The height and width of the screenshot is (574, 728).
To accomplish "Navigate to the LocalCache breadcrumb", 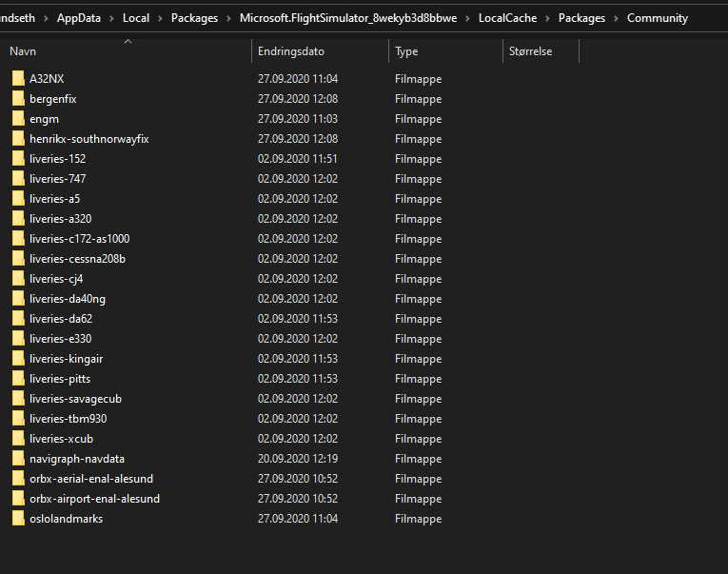I will point(507,18).
